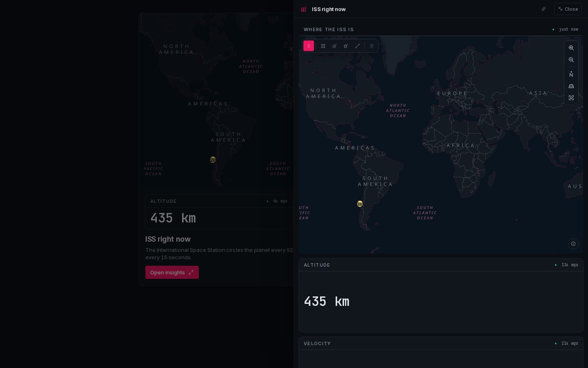588x368 pixels.
Task: Click the pink satellite icon beside ISS right now
Action: point(303,9)
